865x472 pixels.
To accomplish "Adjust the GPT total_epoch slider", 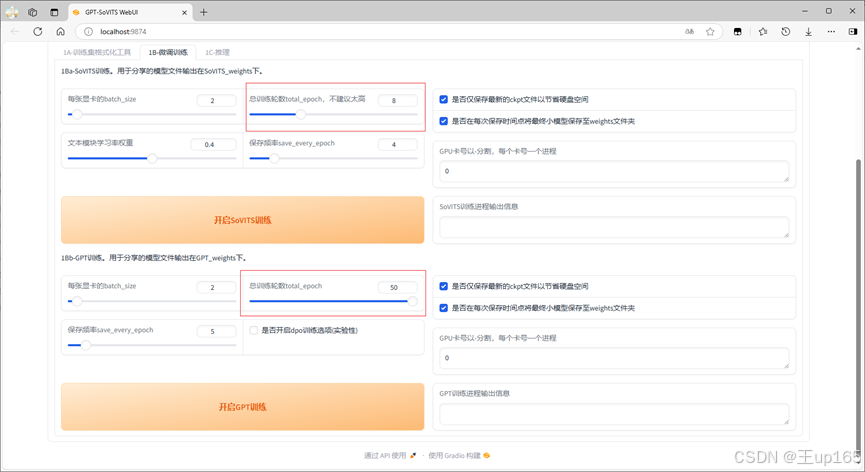I will (333, 301).
